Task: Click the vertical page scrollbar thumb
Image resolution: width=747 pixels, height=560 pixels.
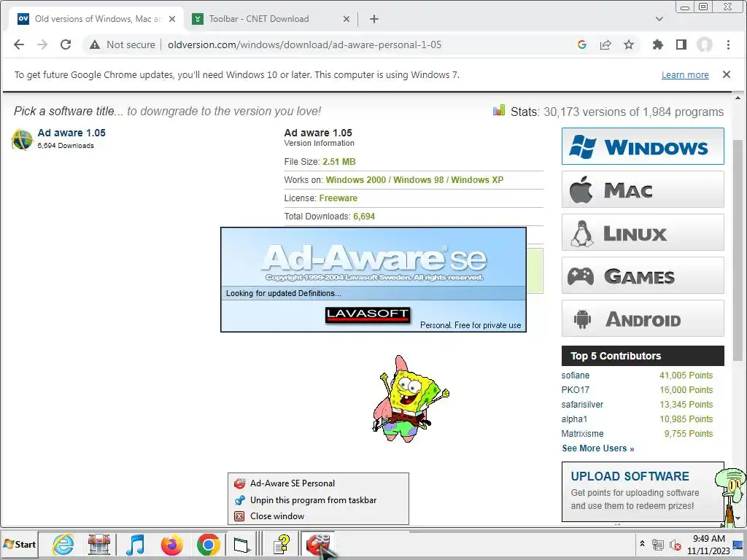Action: [738, 250]
